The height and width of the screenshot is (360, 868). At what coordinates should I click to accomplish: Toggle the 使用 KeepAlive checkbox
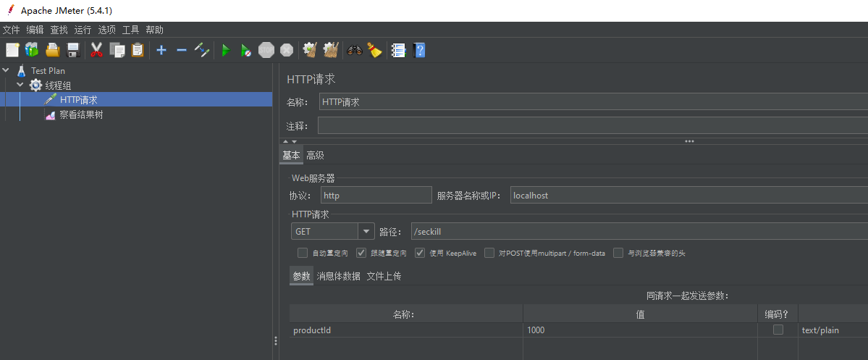click(x=420, y=253)
